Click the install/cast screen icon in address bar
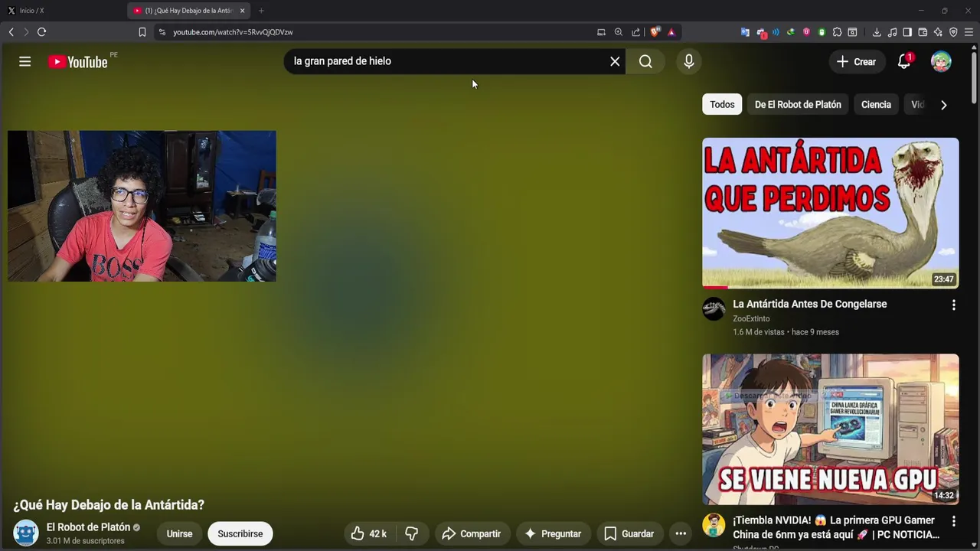This screenshot has width=980, height=551. (601, 32)
